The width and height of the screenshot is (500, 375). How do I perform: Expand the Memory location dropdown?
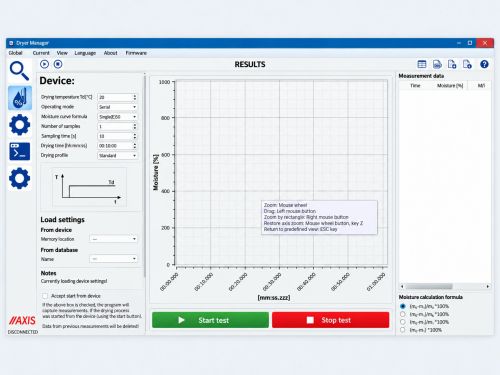click(113, 239)
